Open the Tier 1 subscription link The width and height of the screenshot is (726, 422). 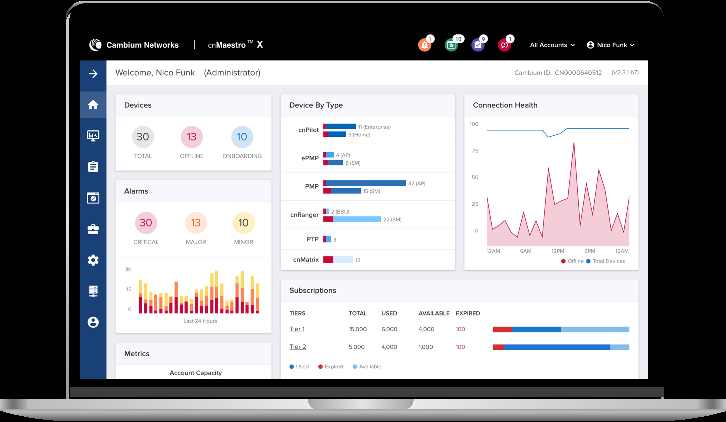click(x=296, y=328)
